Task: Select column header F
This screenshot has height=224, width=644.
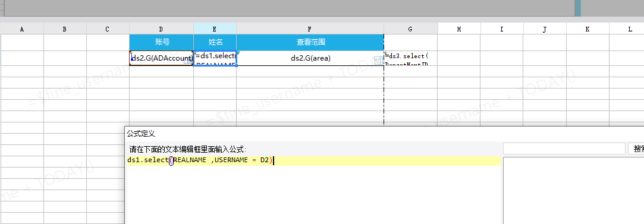Action: pos(310,29)
